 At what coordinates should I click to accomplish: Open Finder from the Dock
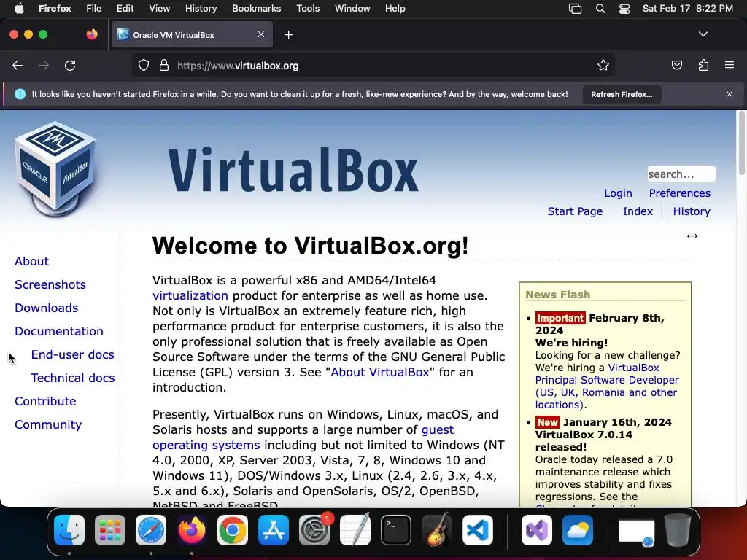pos(69,530)
